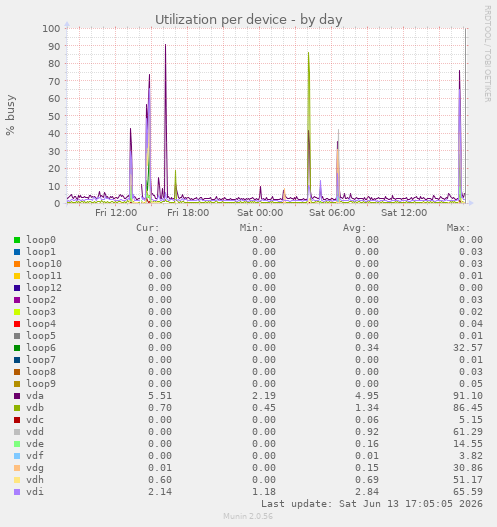Click the 'Min:' column header
Screen dimensions: 497x527
pyautogui.click(x=251, y=228)
